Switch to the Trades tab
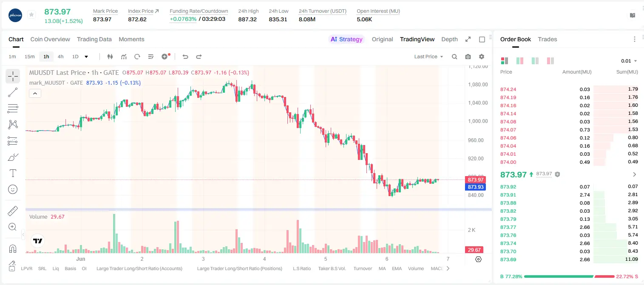Screen dimensions: 644x285 pos(548,39)
